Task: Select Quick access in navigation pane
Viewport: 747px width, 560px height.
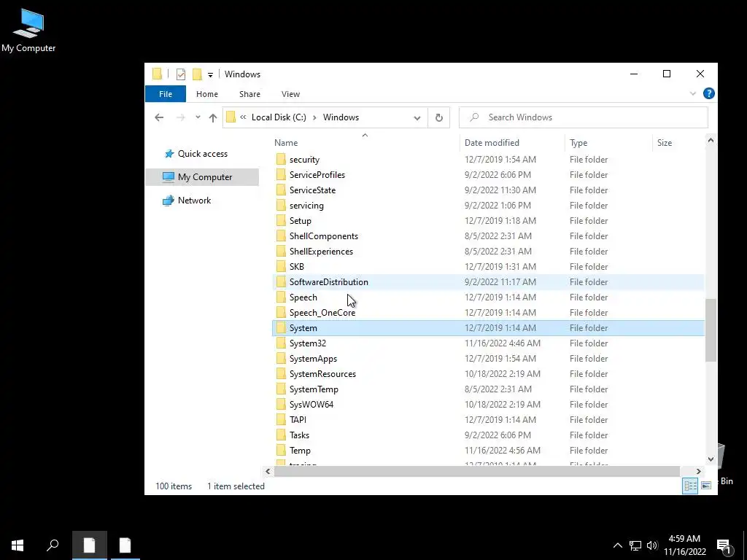Action: point(203,154)
